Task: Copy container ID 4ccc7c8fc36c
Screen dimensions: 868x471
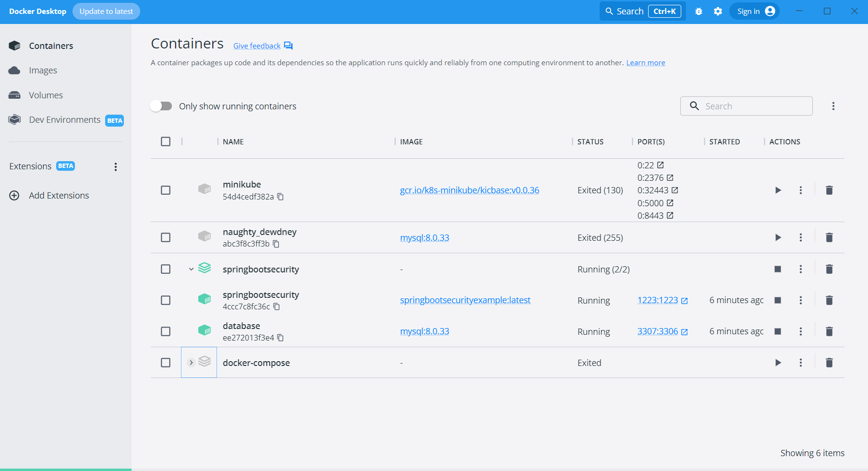Action: click(277, 306)
